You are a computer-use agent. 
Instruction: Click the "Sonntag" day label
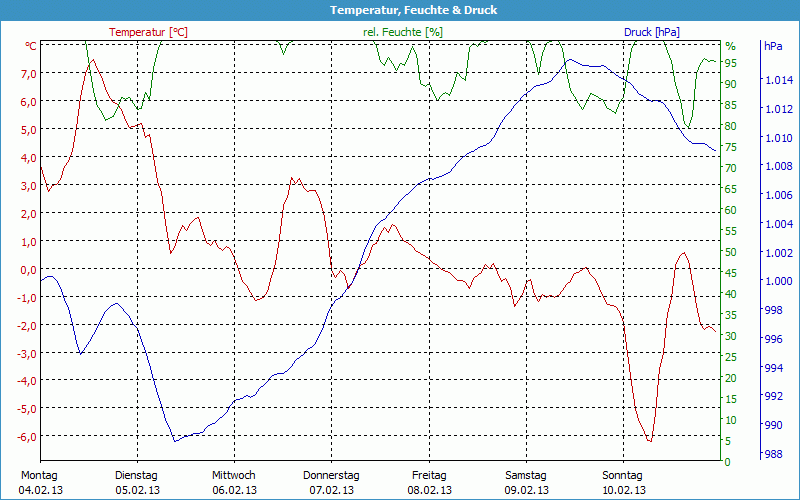click(x=622, y=476)
